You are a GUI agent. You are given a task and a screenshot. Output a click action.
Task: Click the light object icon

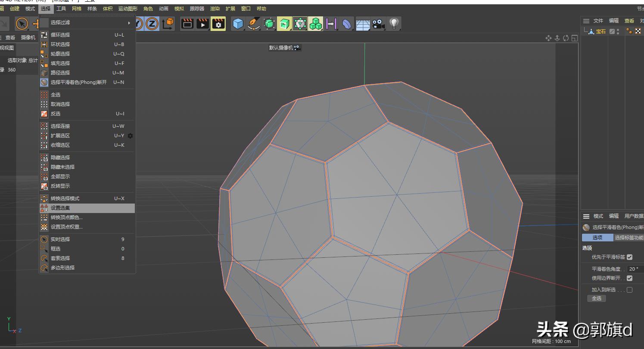[393, 24]
